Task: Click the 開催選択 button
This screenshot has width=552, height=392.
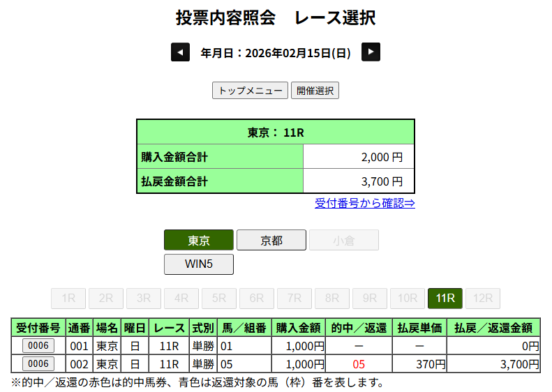Action: point(315,91)
